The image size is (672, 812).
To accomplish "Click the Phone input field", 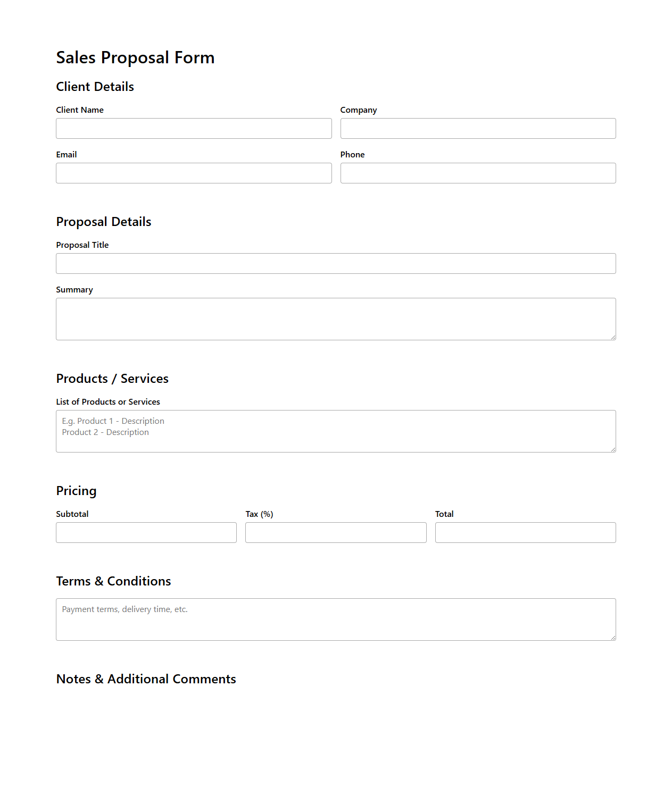I will point(477,173).
